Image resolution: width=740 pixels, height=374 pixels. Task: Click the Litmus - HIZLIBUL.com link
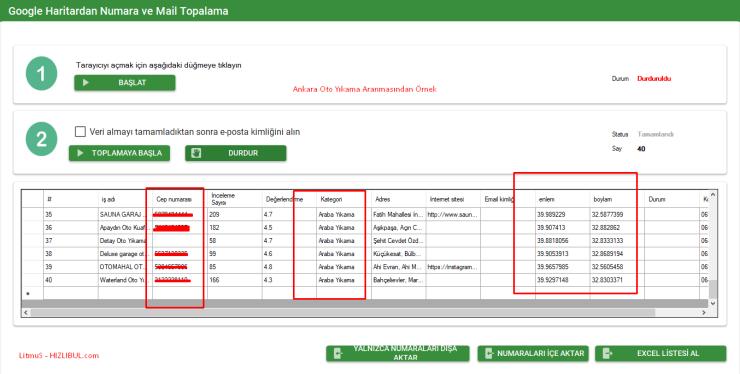click(x=59, y=356)
